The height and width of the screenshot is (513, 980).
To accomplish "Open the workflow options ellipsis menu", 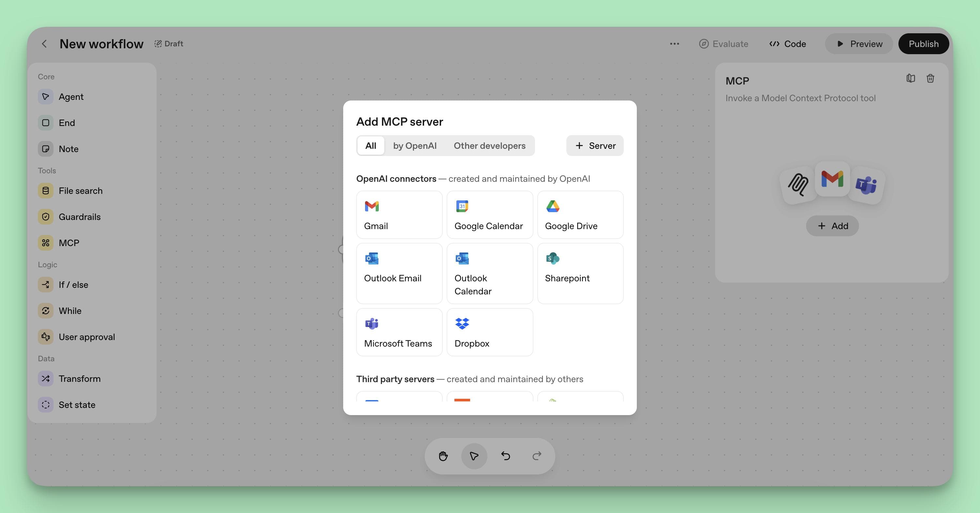I will click(x=674, y=44).
